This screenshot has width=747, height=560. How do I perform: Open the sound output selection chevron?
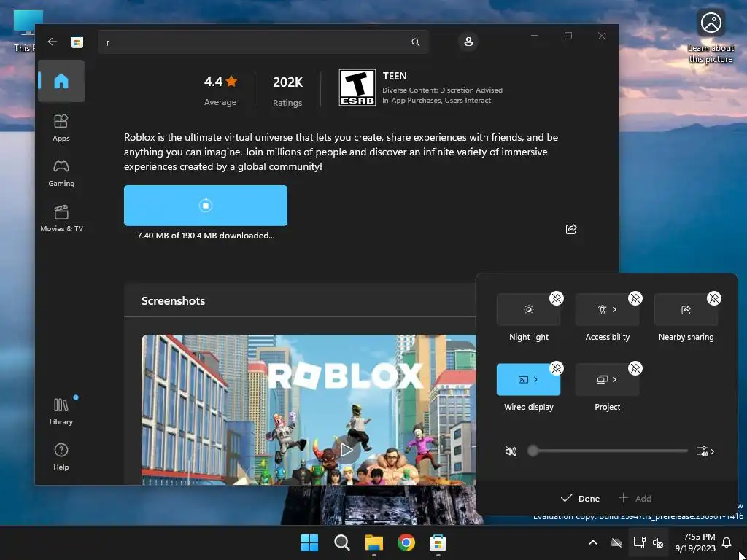tap(705, 451)
